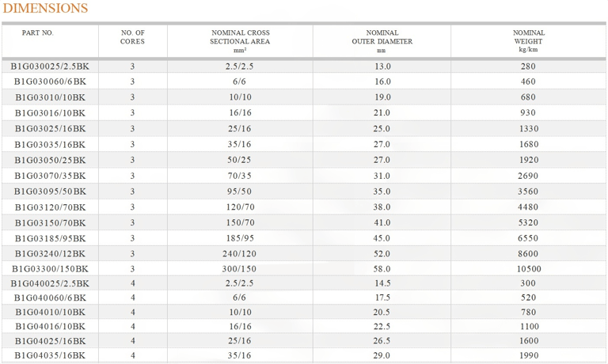Click the DIMENSIONS heading

pos(45,8)
